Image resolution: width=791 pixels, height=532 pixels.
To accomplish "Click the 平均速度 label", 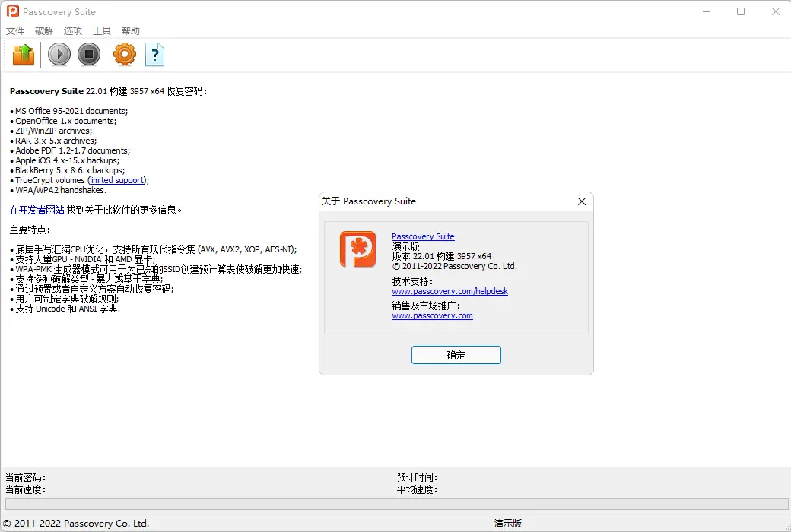I will point(417,489).
